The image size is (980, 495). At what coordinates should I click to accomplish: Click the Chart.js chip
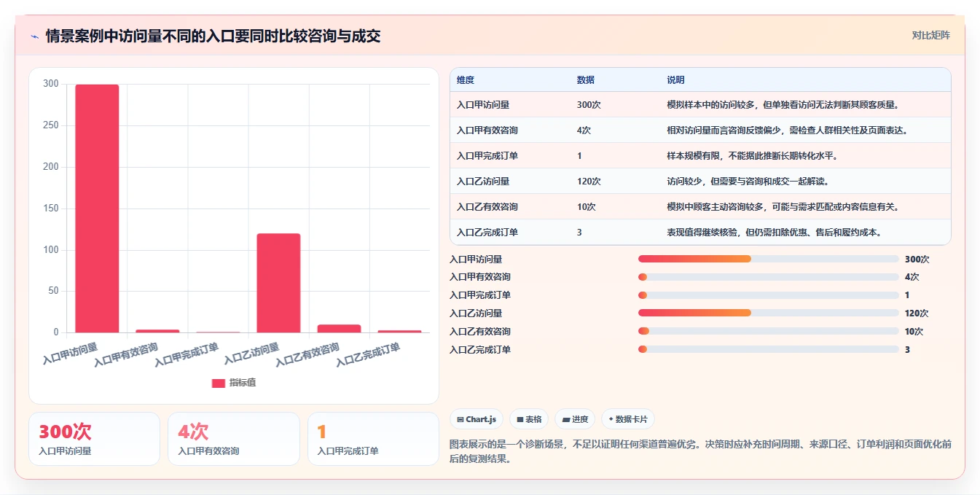point(477,419)
